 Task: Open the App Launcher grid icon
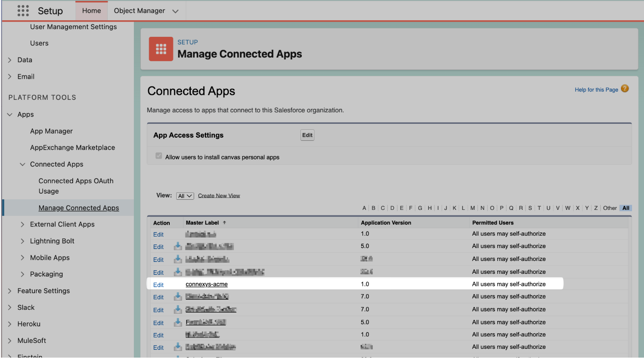pos(23,11)
